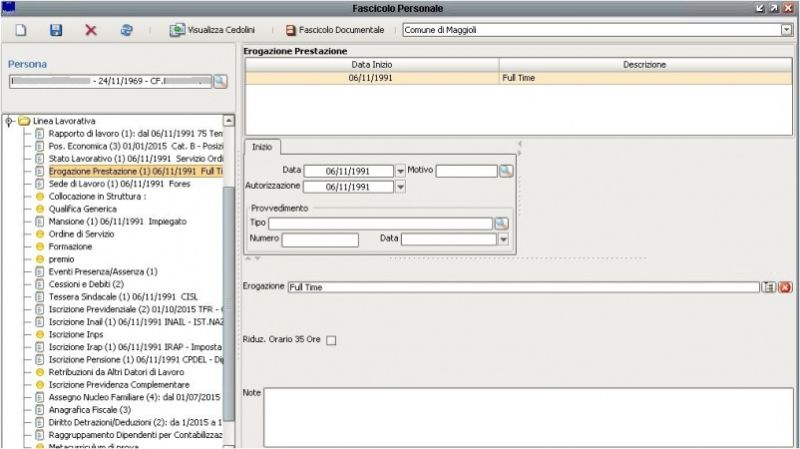Select the Inizio tab
This screenshot has height=449, width=800.
coord(263,147)
